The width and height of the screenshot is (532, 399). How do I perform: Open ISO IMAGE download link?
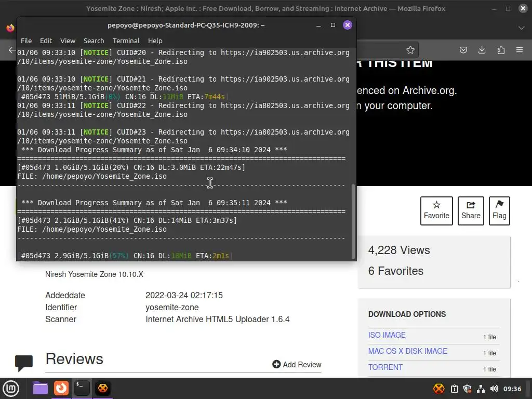coord(387,335)
